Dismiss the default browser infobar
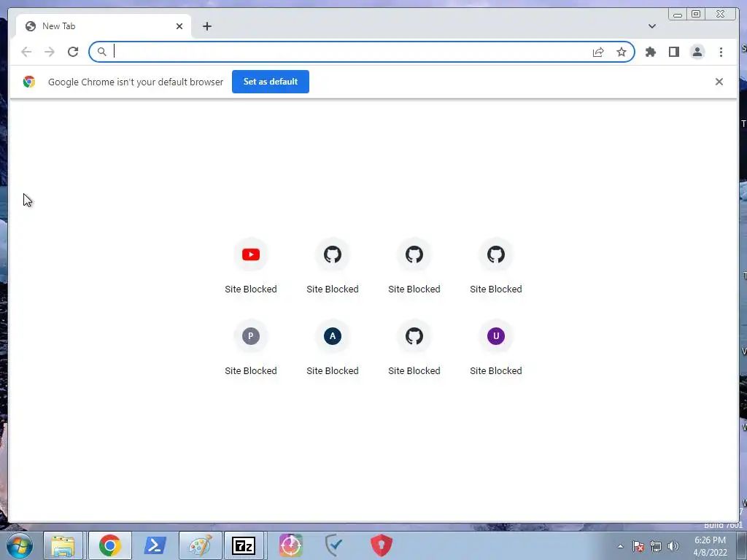 tap(719, 82)
